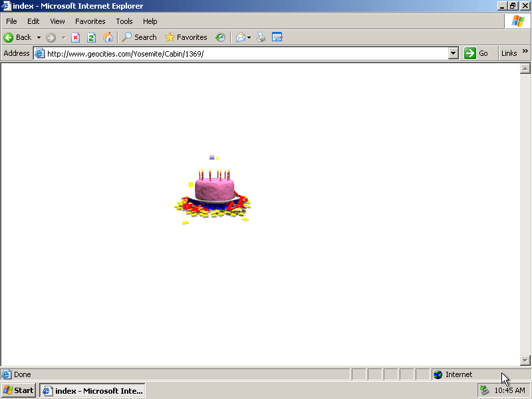Refresh the page using the toolbar icon
The width and height of the screenshot is (532, 399).
(92, 37)
